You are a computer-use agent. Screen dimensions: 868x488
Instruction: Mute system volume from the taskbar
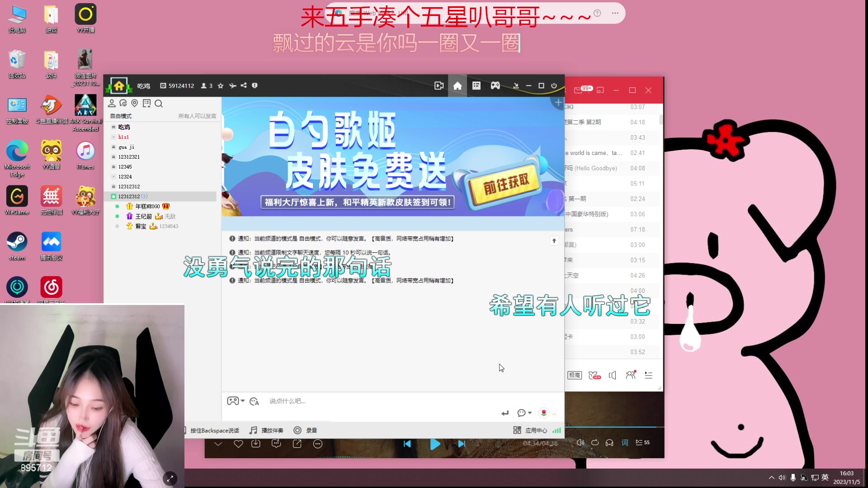[x=783, y=477]
